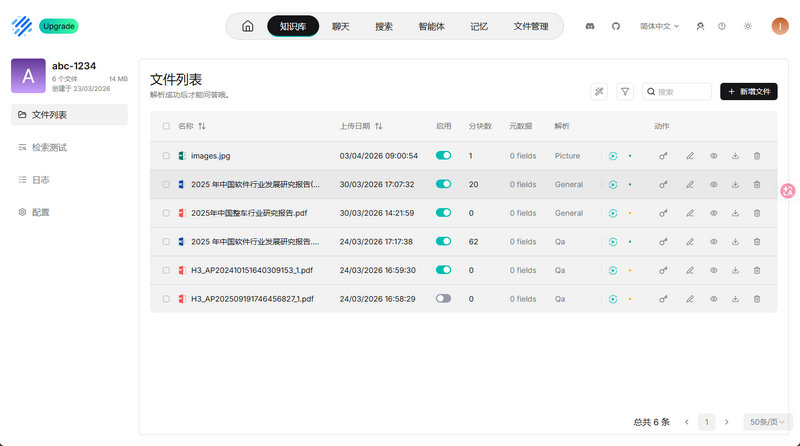Click the magic wand auto-metadata icon
This screenshot has height=446, width=800.
tap(599, 92)
